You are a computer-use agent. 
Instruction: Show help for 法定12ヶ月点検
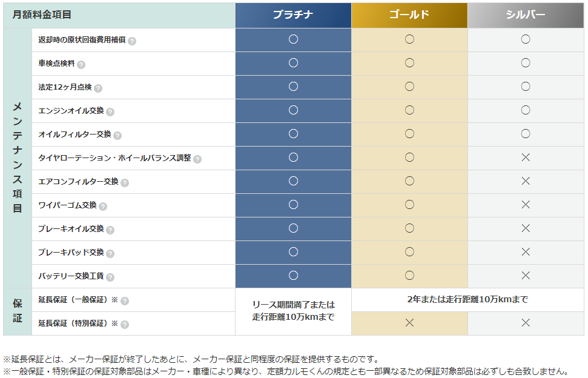tap(98, 88)
